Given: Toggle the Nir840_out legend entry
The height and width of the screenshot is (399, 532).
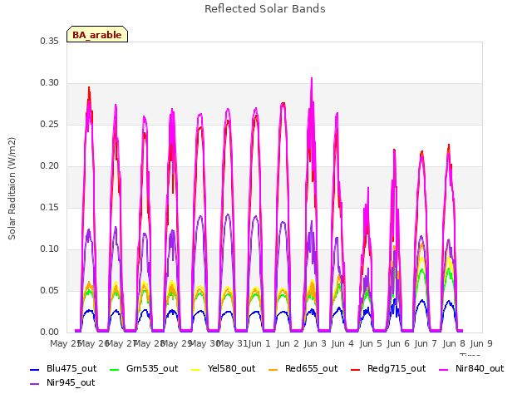Looking at the screenshot, I should [471, 369].
